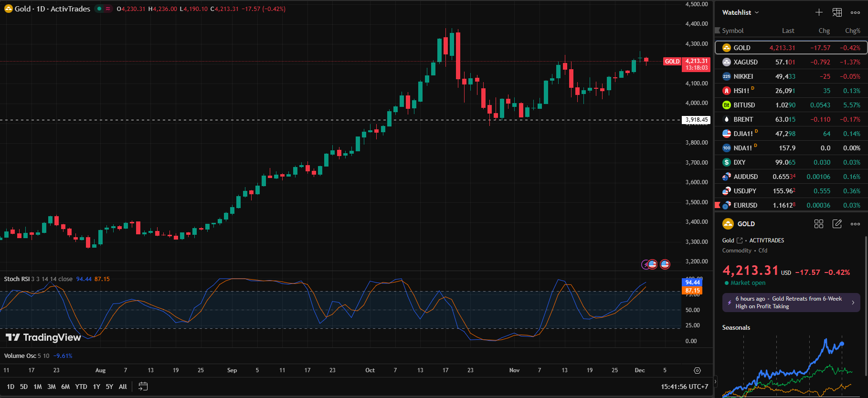The width and height of the screenshot is (868, 398).
Task: Click the edit note icon in GOLD details
Action: point(837,224)
